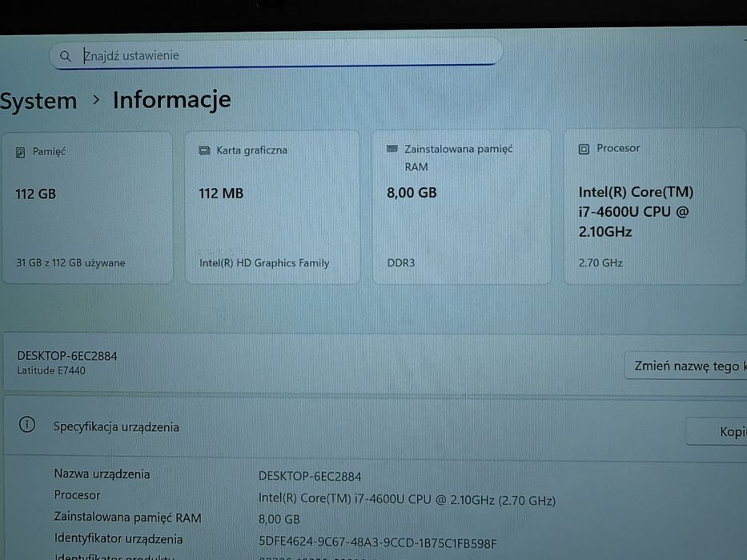Click the Nazwa urządzenia row label

(102, 474)
